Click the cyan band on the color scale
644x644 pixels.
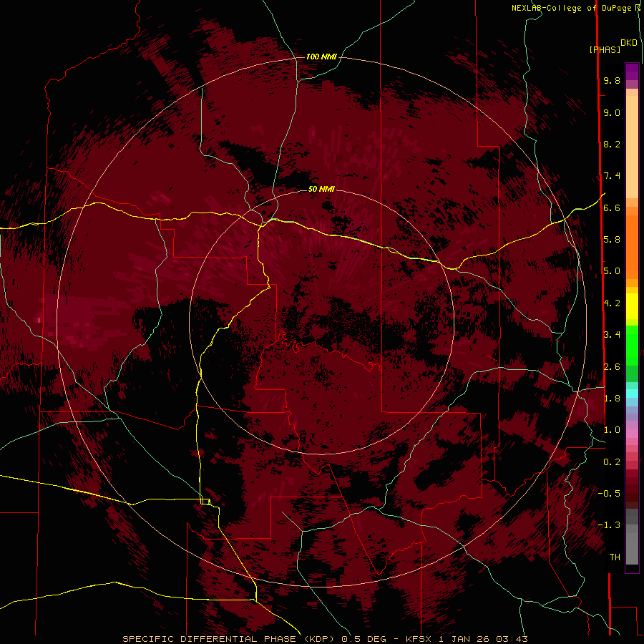[x=632, y=394]
